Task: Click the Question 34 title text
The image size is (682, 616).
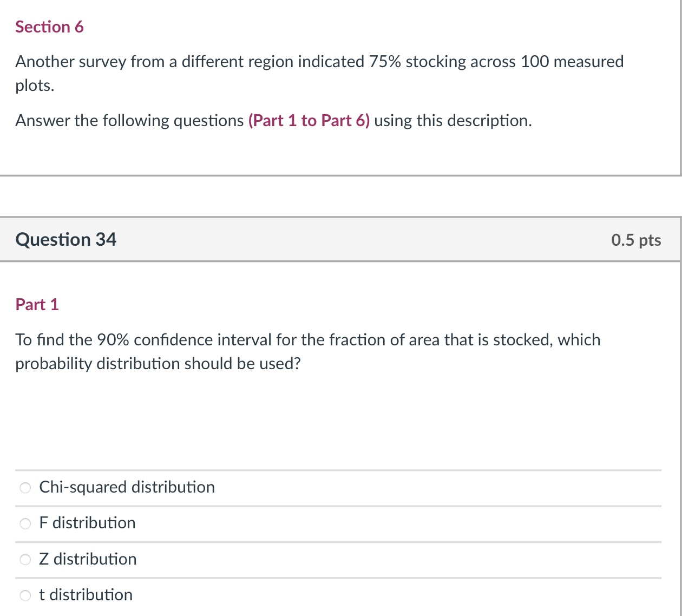Action: (65, 239)
